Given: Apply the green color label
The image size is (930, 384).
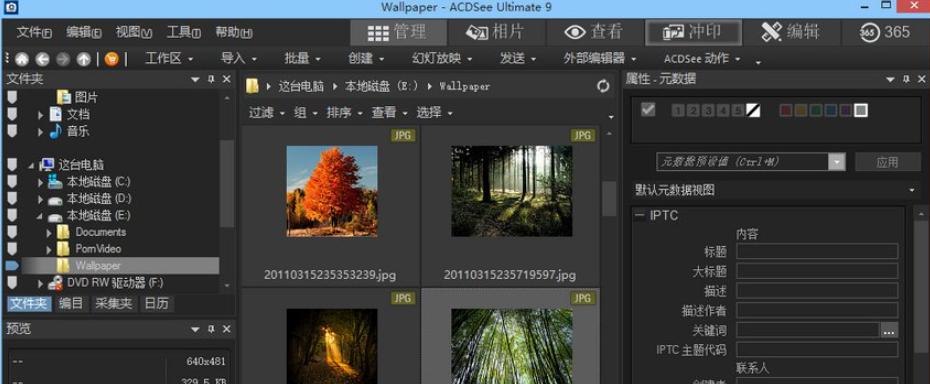Looking at the screenshot, I should 816,110.
